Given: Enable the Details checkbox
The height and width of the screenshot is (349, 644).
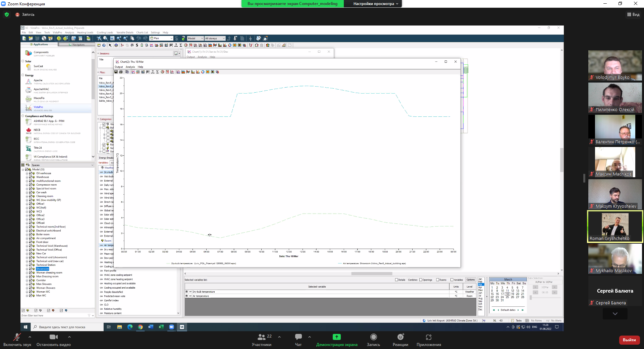Looking at the screenshot, I should [396, 280].
